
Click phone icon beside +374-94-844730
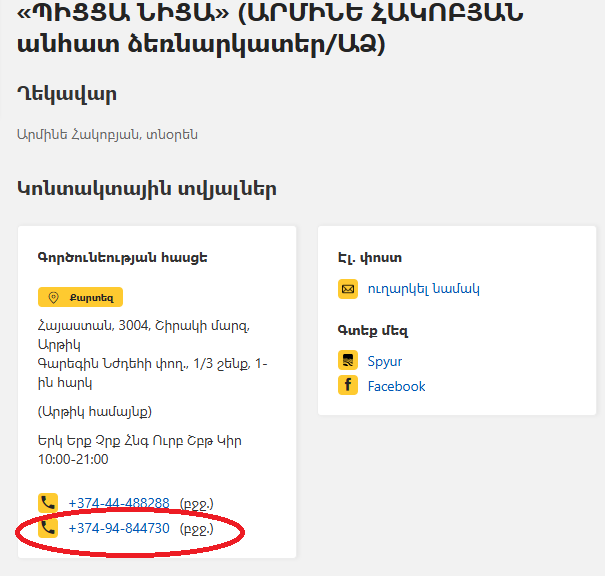[48, 528]
